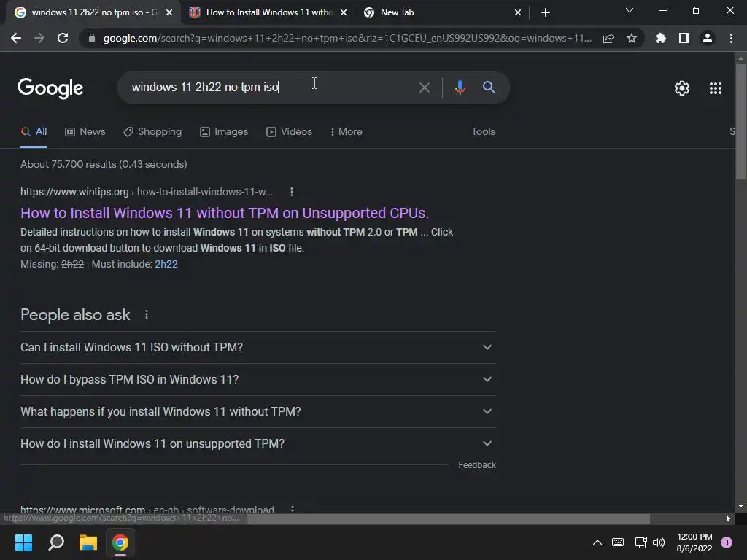Go back with the browser back arrow
The image size is (747, 560).
[x=16, y=38]
